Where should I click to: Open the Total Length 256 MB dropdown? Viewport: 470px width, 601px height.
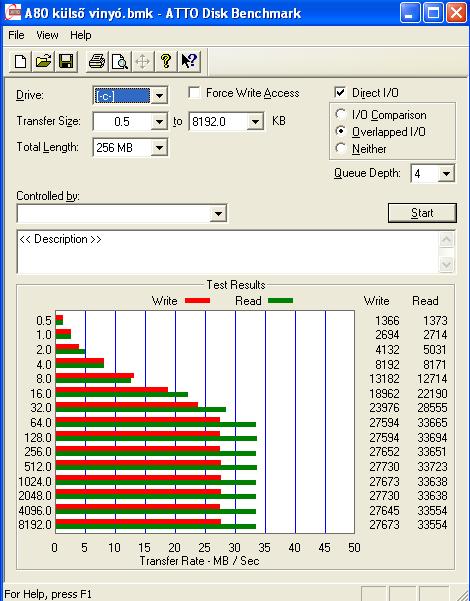159,148
